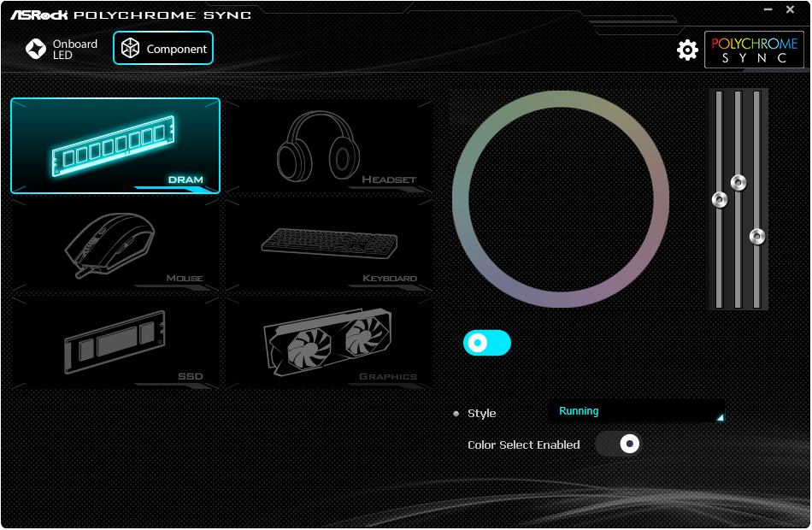
Task: Click the second RGB slider handle
Action: (738, 182)
